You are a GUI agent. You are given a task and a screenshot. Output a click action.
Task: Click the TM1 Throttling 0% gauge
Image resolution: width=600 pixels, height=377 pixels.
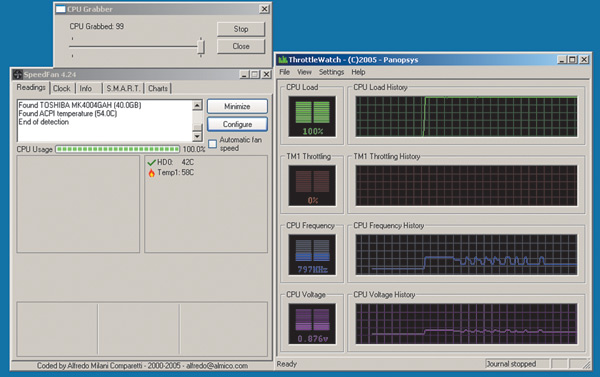(312, 186)
